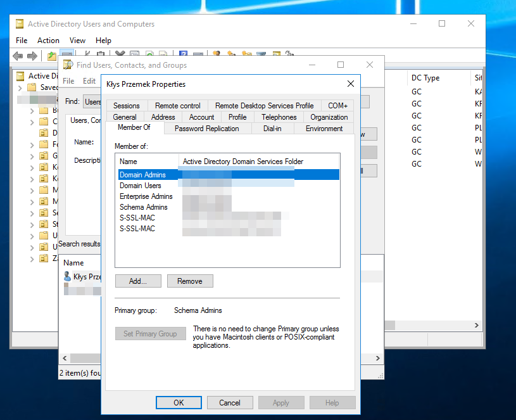
Task: Create new organizational unit toolbar icon
Action: pyautogui.click(x=248, y=55)
